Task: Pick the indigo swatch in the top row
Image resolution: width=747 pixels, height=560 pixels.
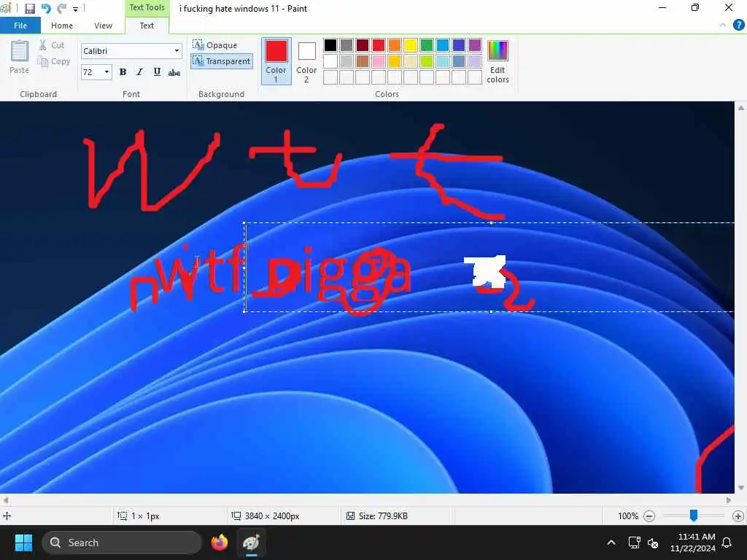Action: tap(459, 45)
